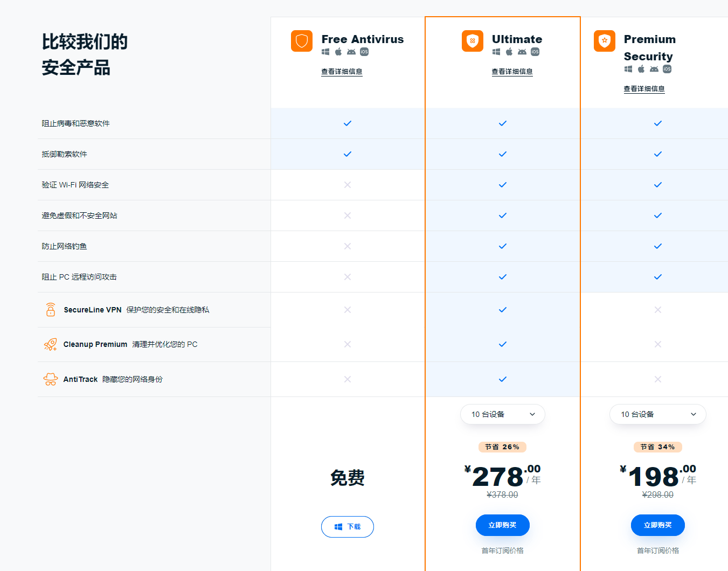Viewport: 728px width, 571px height.
Task: Click the 验证 Wi-Fi 网络安全 row label
Action: [x=75, y=185]
